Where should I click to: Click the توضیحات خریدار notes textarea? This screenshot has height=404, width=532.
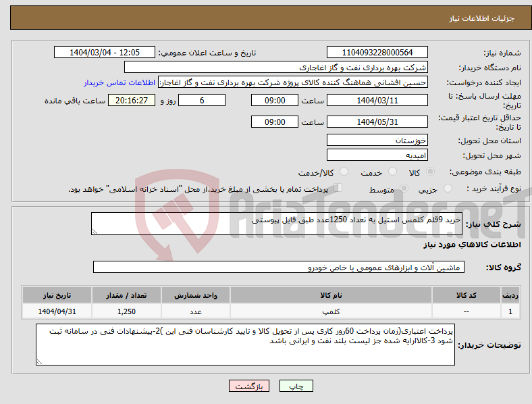click(245, 345)
